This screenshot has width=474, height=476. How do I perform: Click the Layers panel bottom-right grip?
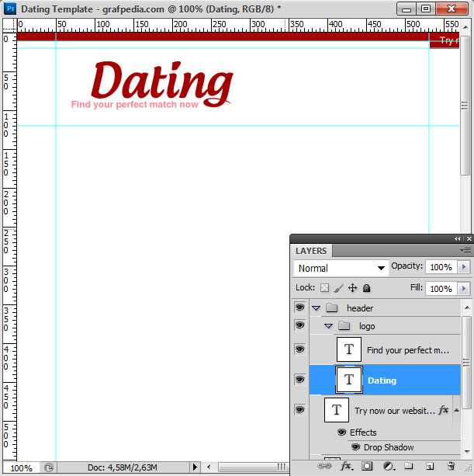469,467
